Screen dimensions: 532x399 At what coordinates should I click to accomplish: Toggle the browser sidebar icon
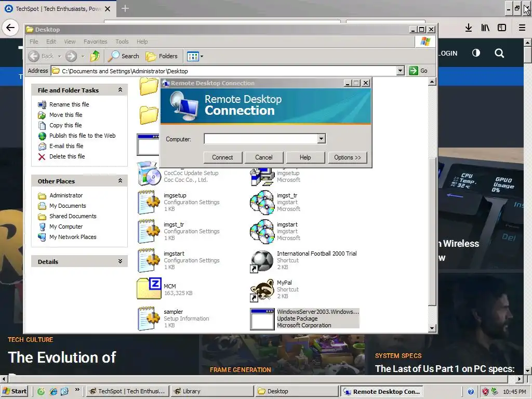point(502,28)
